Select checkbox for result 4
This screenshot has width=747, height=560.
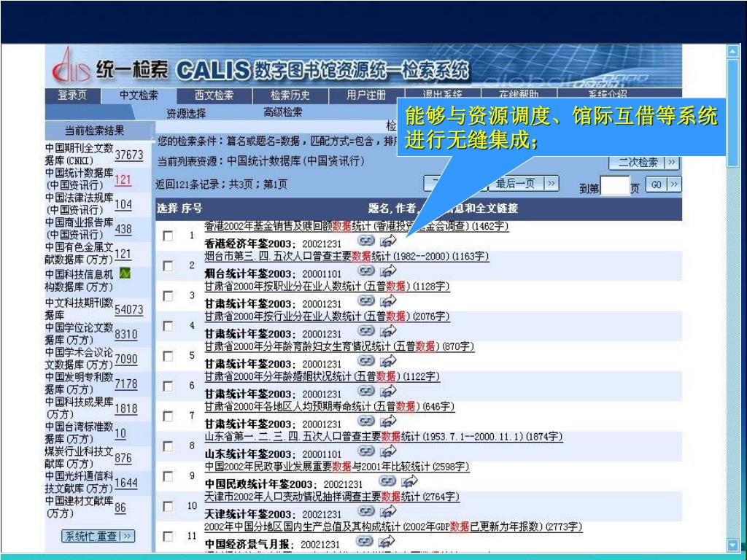coord(168,326)
